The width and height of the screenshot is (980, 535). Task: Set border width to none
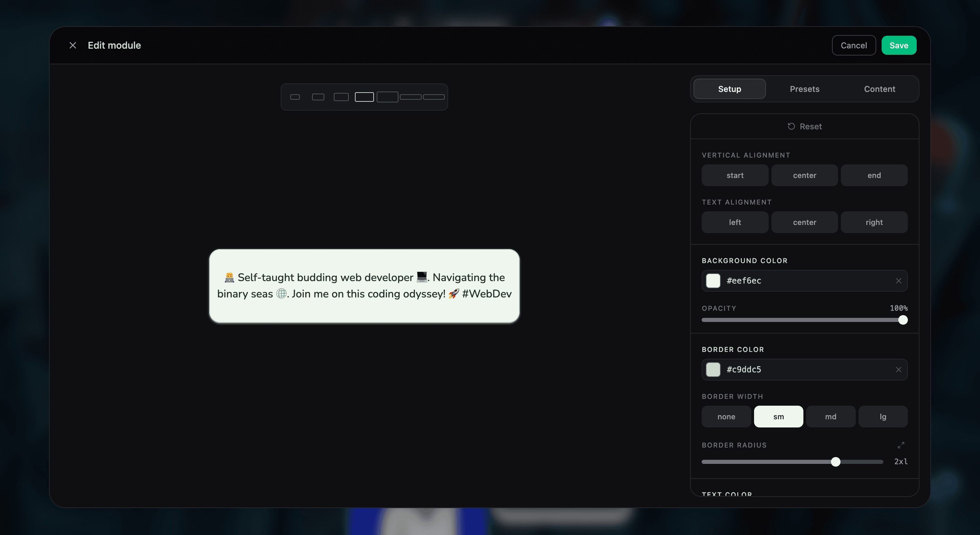pyautogui.click(x=726, y=417)
